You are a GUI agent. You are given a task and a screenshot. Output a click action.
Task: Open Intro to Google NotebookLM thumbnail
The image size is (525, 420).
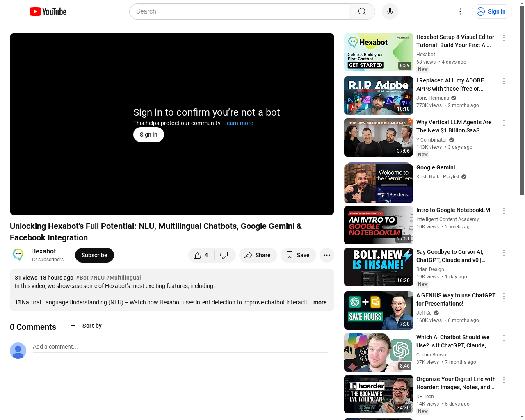379,225
